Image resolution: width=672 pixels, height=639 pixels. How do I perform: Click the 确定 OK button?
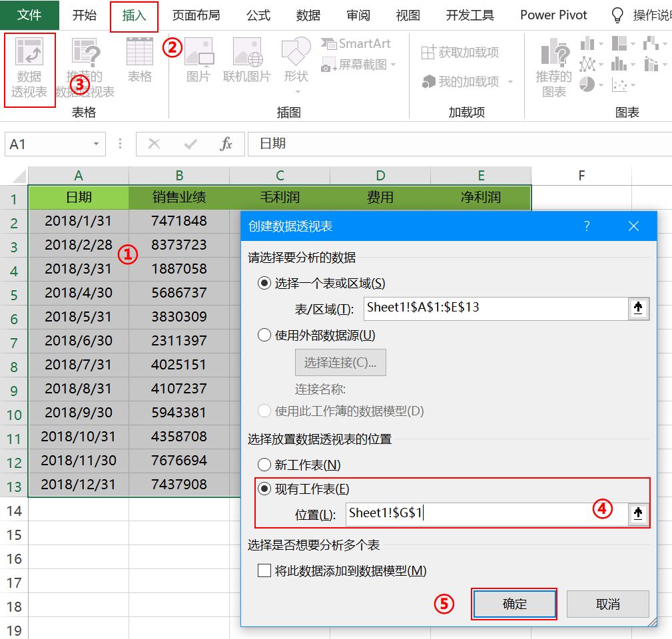[514, 604]
